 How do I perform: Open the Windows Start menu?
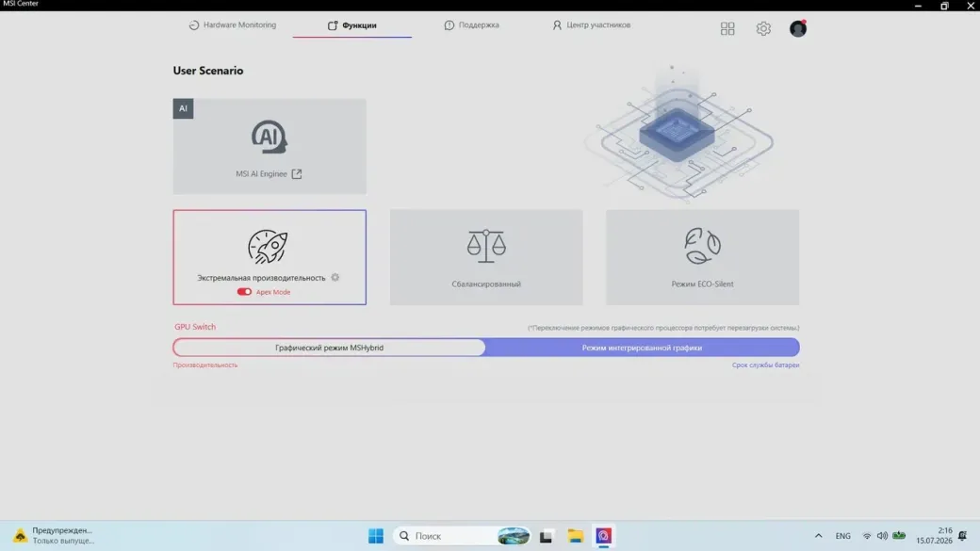pyautogui.click(x=376, y=536)
